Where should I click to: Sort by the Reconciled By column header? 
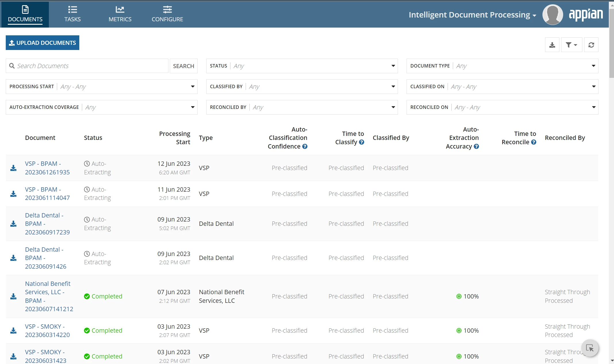point(565,138)
